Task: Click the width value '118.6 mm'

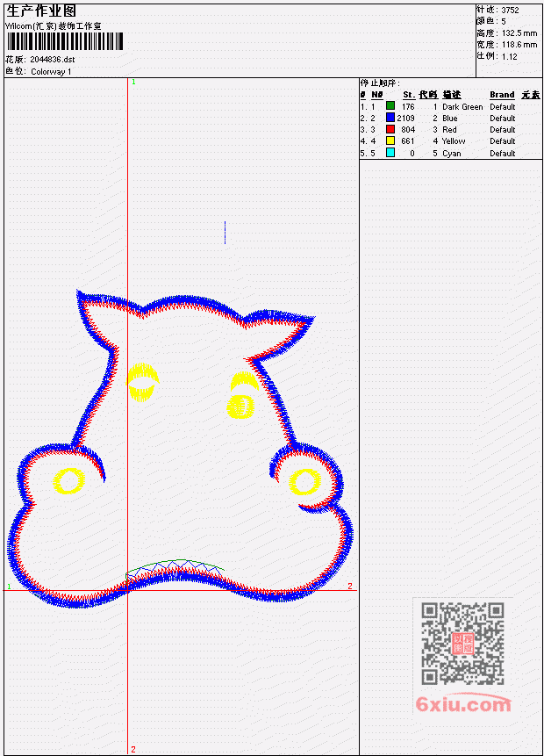Action: (x=519, y=45)
